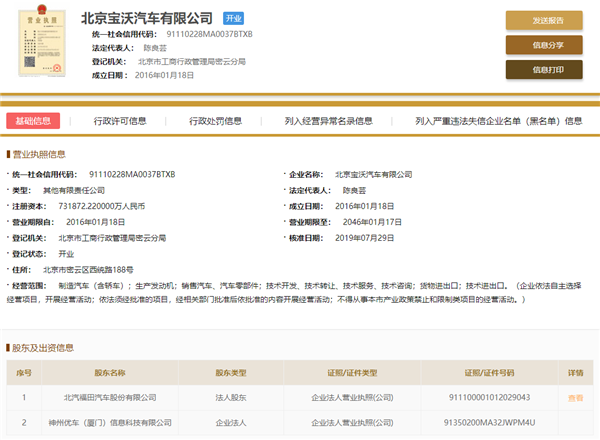Click the 查看 link for 北汽福田汽车股份有限公司
The height and width of the screenshot is (440, 600).
(x=575, y=398)
